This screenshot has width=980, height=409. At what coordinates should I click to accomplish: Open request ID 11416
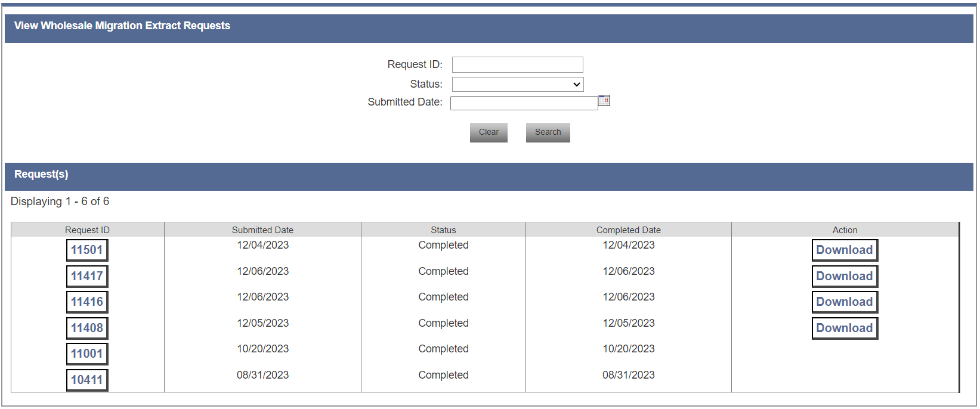point(87,302)
